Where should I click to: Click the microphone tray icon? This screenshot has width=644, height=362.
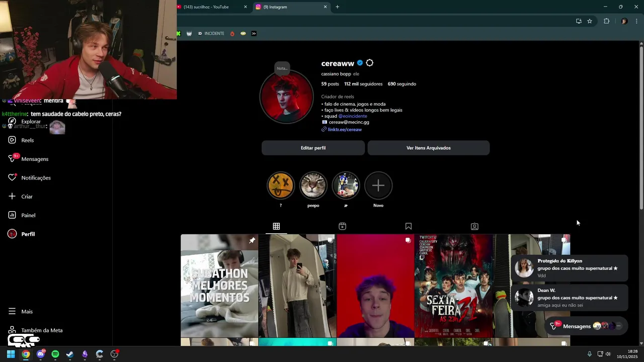point(589,354)
